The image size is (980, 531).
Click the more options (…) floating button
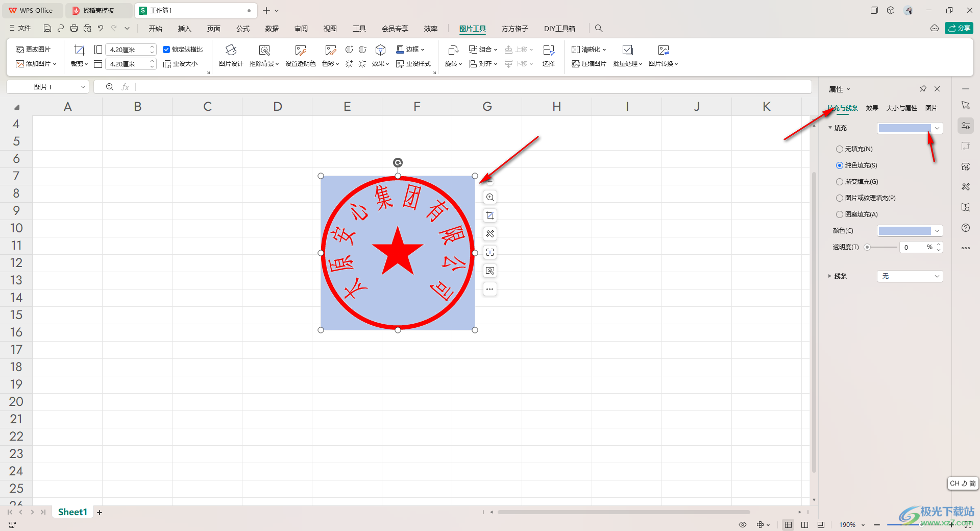(490, 289)
